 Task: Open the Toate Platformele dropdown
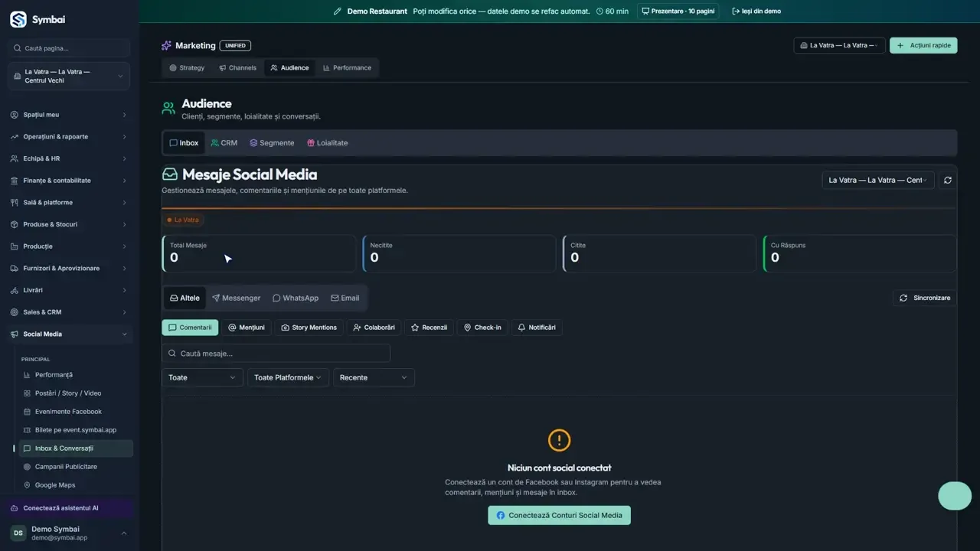(x=288, y=377)
